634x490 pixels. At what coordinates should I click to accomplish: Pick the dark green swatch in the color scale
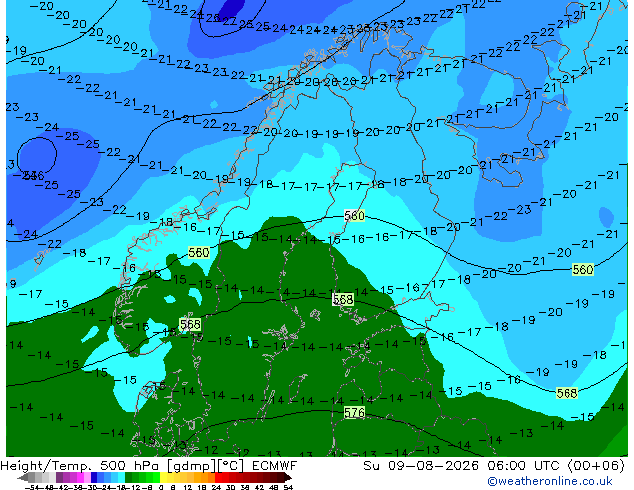tap(129, 477)
